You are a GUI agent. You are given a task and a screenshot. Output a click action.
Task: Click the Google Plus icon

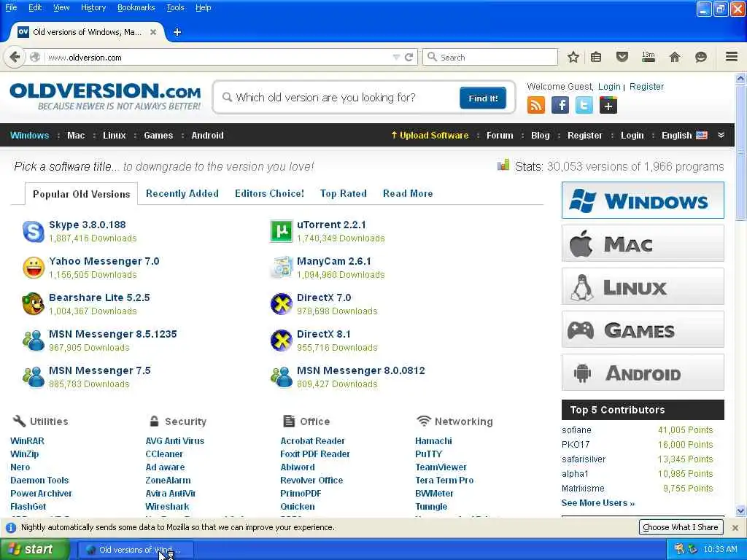click(x=608, y=105)
